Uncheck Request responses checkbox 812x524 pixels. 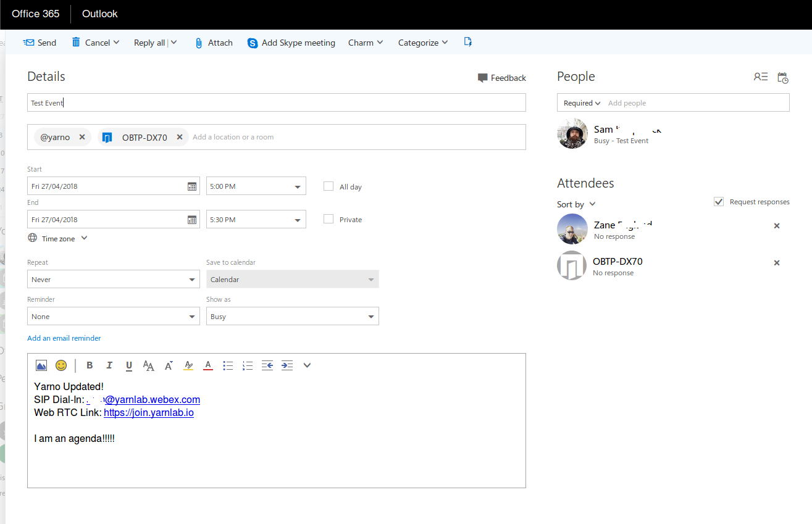[x=719, y=202]
